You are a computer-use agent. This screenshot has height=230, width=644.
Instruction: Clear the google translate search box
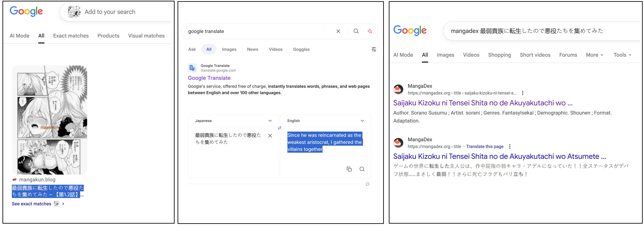pos(338,31)
